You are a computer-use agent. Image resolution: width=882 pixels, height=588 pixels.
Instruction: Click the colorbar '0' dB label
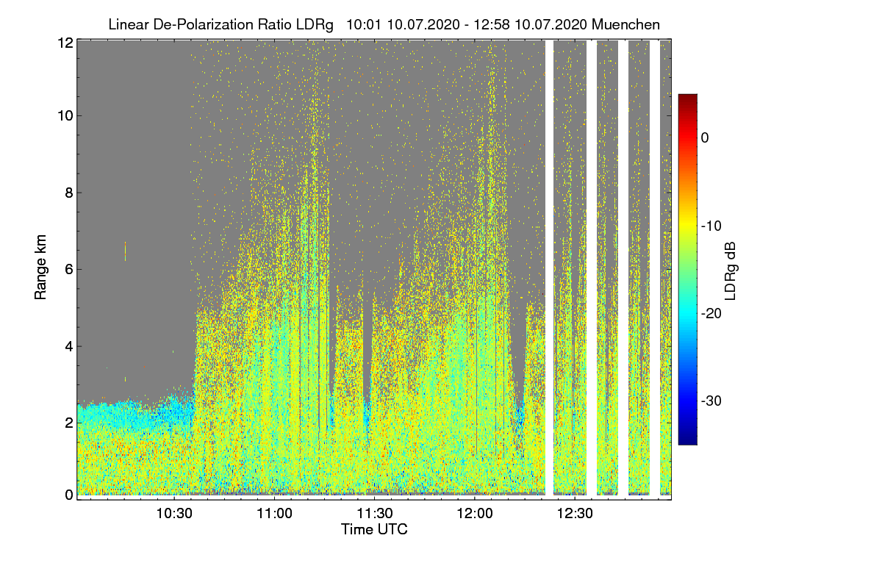705,137
